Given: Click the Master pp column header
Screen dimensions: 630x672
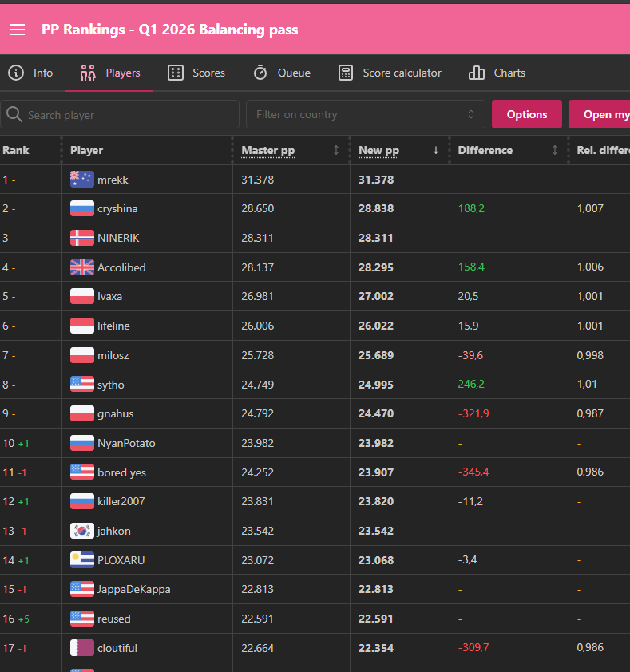Looking at the screenshot, I should (268, 150).
